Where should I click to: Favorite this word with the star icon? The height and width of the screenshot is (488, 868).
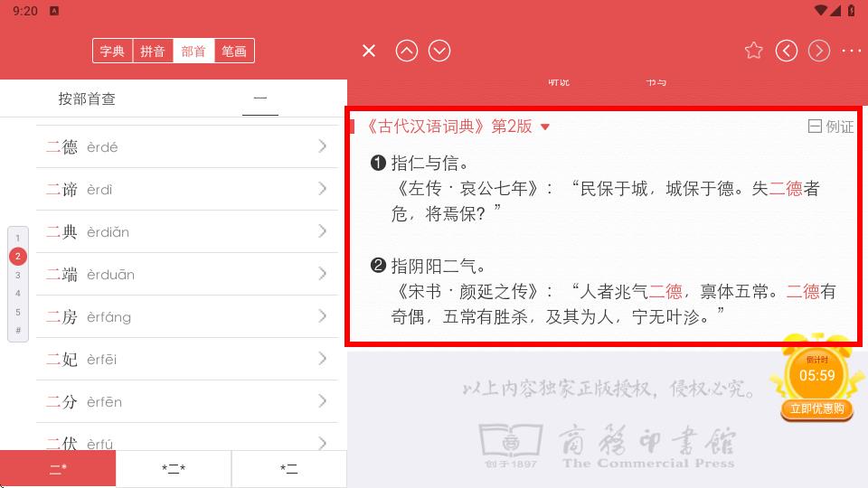(x=753, y=51)
